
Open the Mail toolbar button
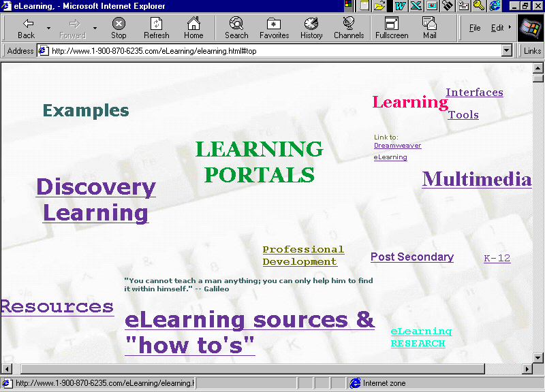pyautogui.click(x=430, y=29)
